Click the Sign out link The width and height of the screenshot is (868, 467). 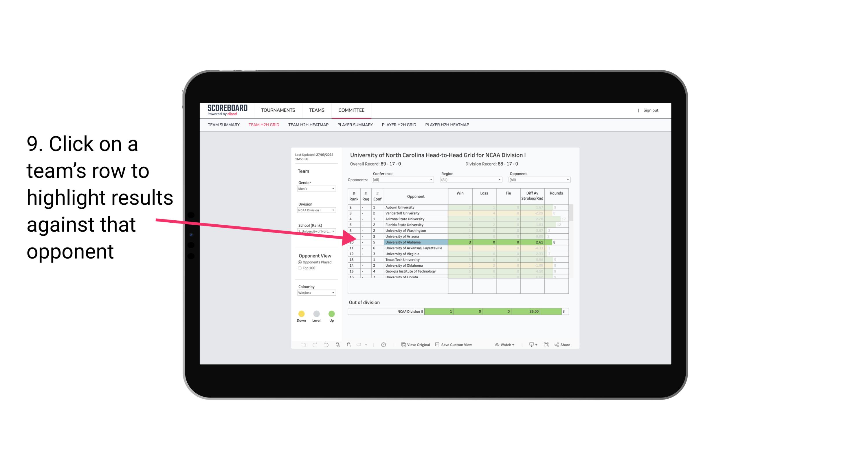(651, 110)
